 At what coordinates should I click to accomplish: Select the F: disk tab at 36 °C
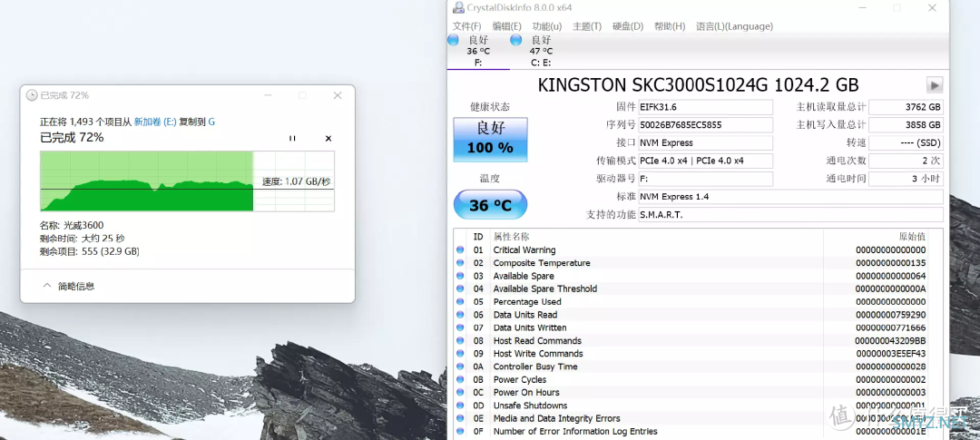tap(478, 51)
